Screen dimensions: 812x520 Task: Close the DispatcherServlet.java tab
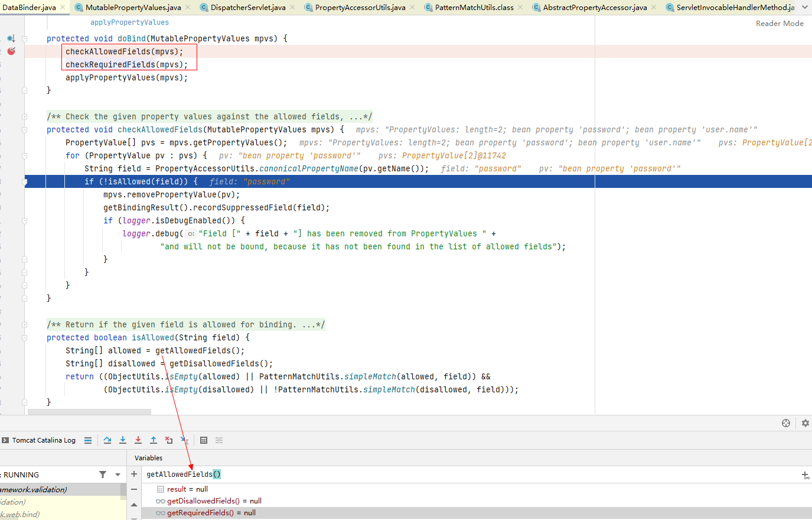pos(292,8)
